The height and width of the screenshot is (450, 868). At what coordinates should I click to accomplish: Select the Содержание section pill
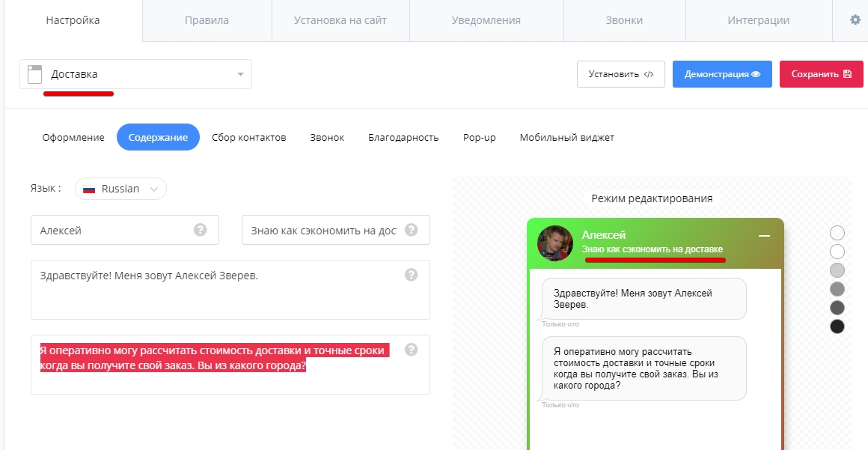tap(158, 138)
